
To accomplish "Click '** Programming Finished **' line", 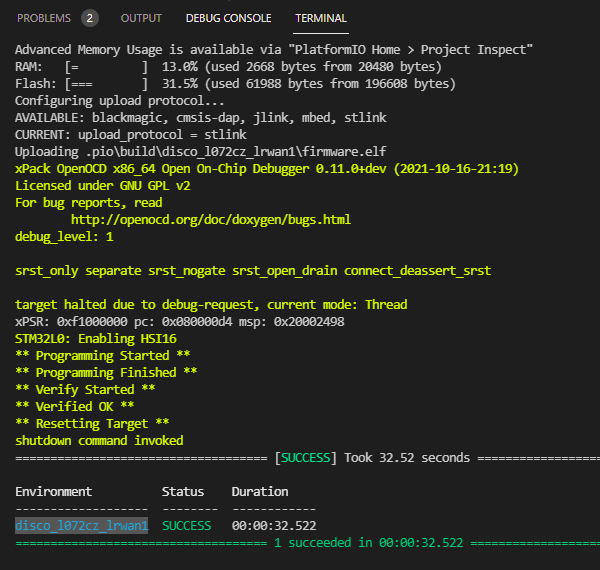I will (106, 372).
